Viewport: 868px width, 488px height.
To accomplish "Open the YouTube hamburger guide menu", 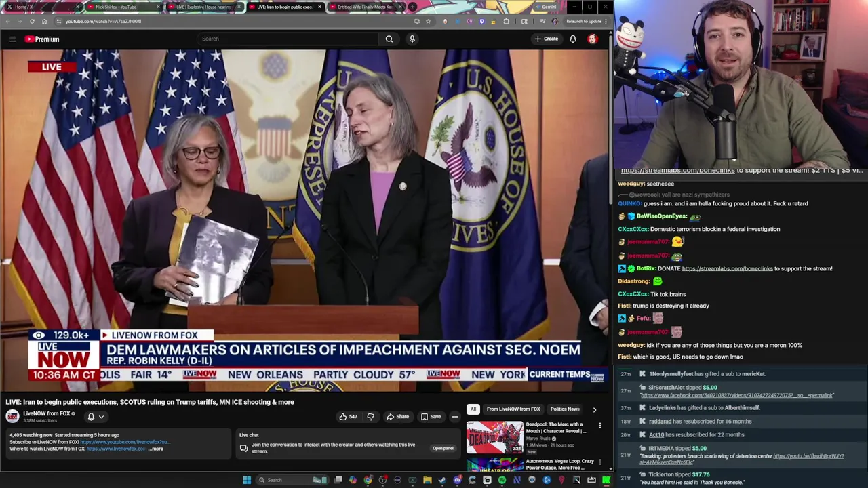I will tap(12, 39).
